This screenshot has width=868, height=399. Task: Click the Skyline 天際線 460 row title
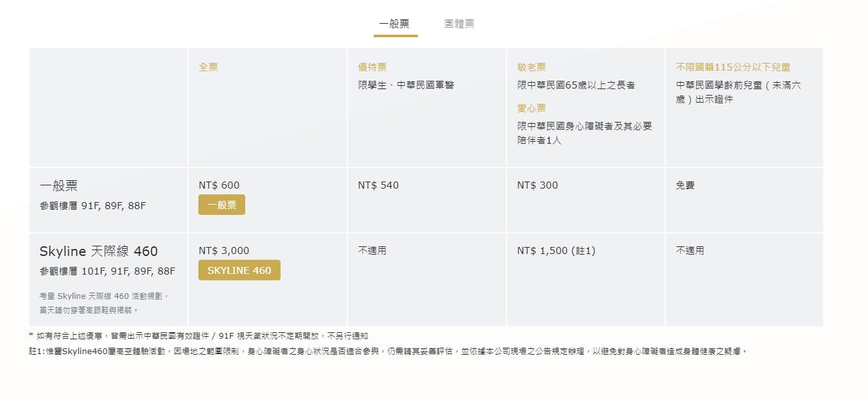click(98, 251)
